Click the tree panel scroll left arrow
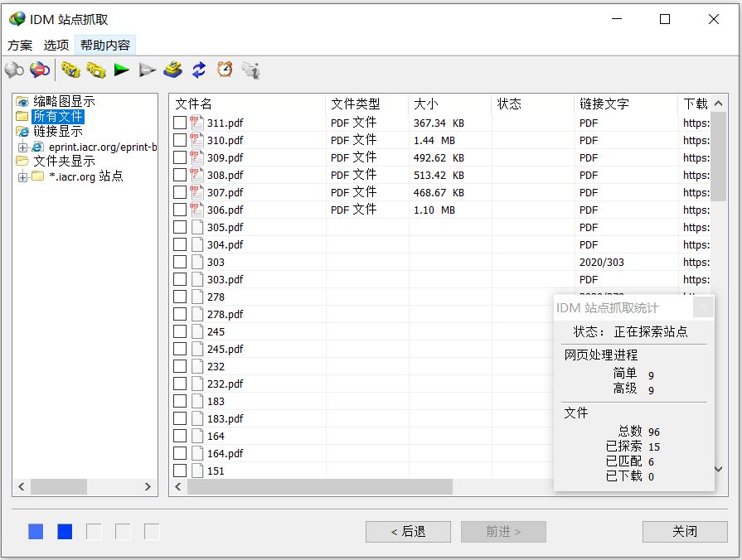742x560 pixels. (22, 486)
